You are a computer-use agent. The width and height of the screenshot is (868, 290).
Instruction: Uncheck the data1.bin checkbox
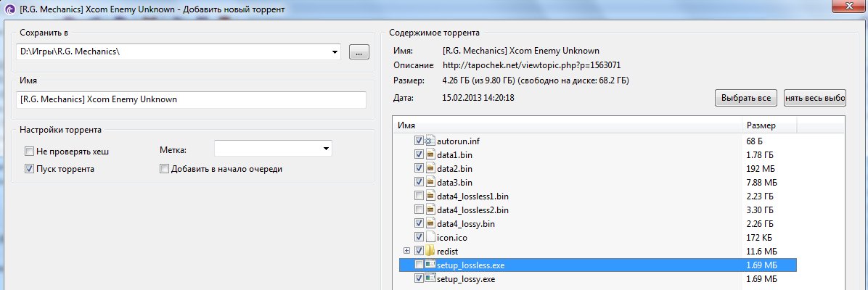pos(419,154)
